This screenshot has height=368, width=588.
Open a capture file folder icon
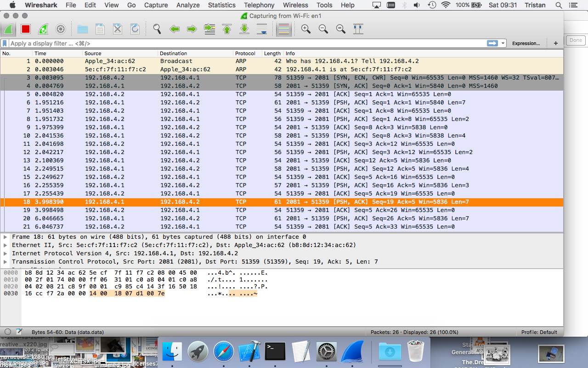click(x=83, y=29)
